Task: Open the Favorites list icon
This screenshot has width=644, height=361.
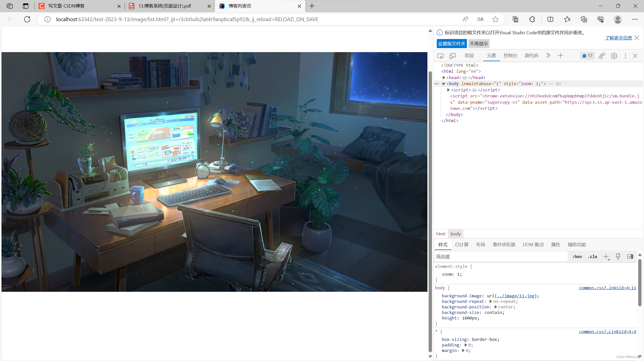Action: (x=567, y=19)
